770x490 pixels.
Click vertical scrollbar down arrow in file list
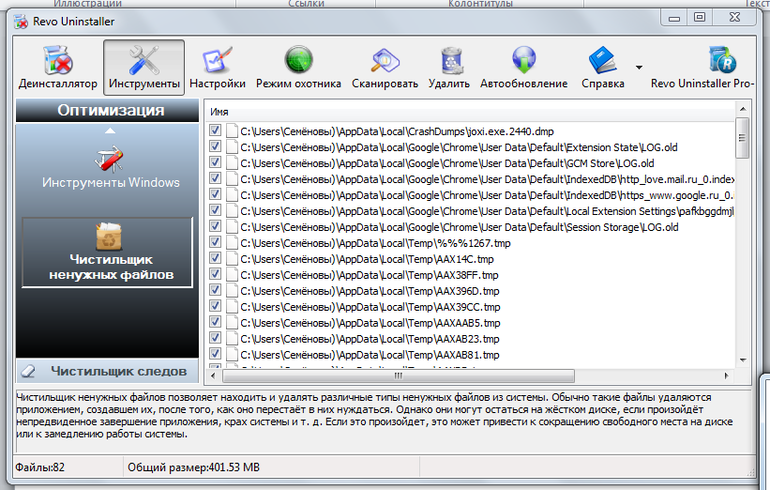[x=742, y=360]
